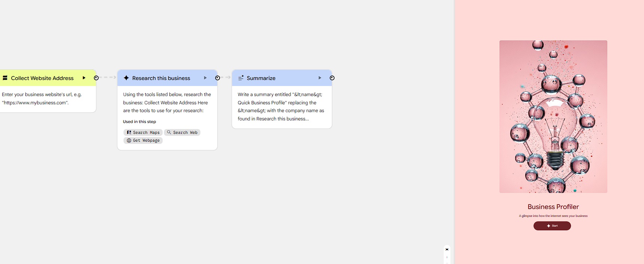The image size is (644, 264).
Task: Click the Get Webpage tool chip
Action: [143, 141]
